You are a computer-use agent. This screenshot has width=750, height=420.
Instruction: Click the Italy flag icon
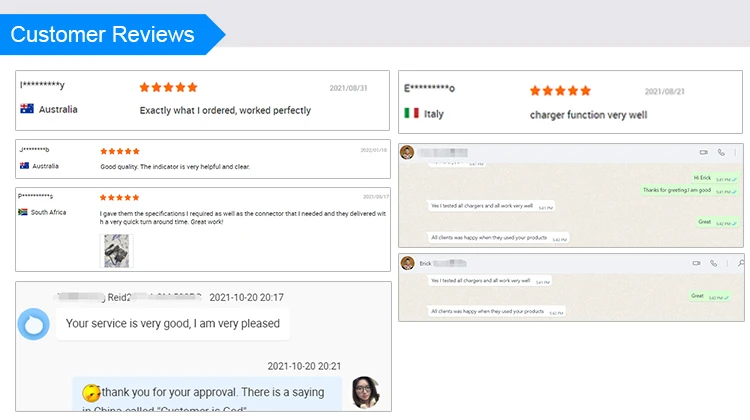(411, 113)
